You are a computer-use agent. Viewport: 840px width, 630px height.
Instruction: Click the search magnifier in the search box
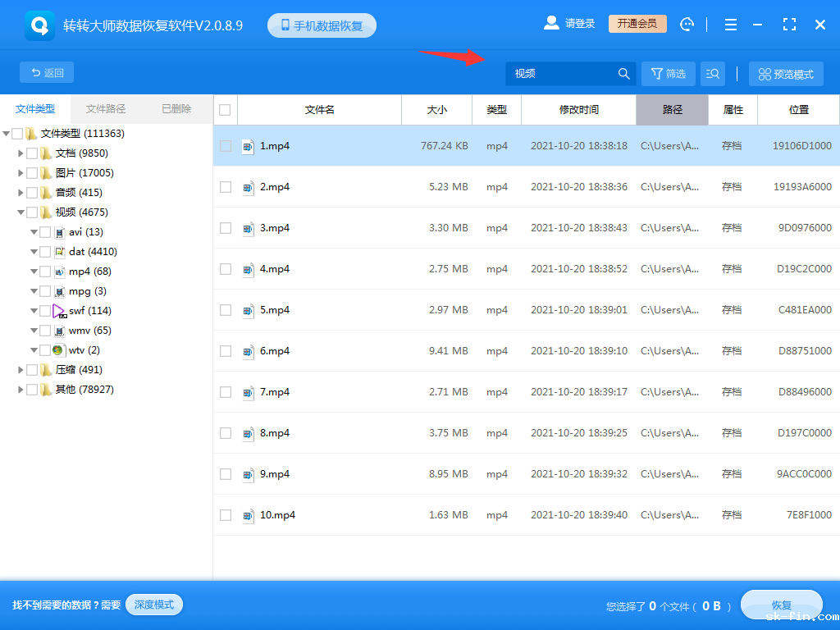(x=624, y=73)
